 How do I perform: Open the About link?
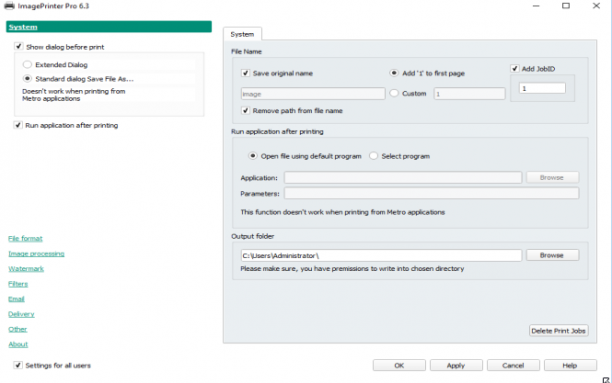point(18,344)
